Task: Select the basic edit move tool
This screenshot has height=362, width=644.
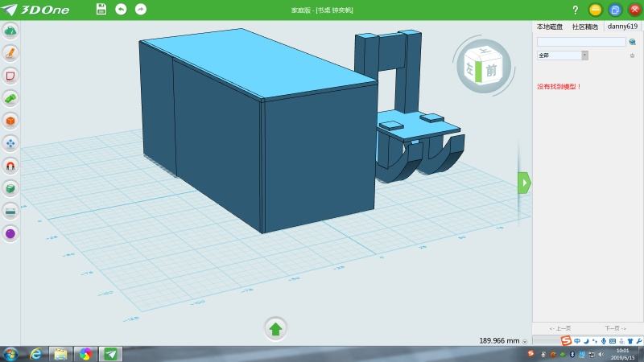Action: (10, 143)
